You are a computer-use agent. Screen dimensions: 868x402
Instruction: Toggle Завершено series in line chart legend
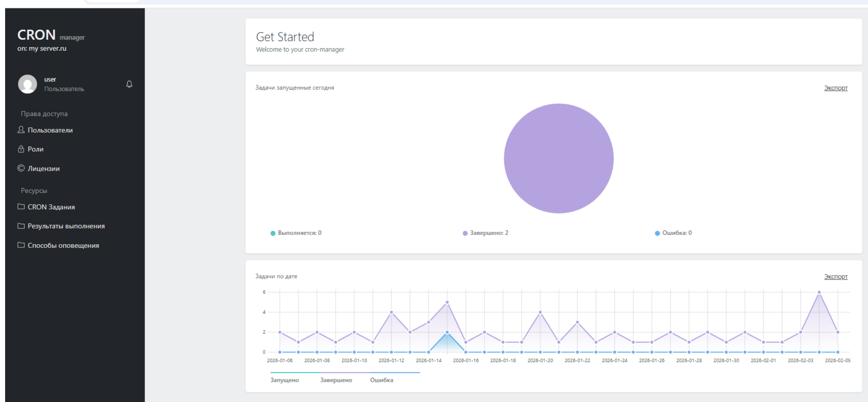tap(336, 380)
